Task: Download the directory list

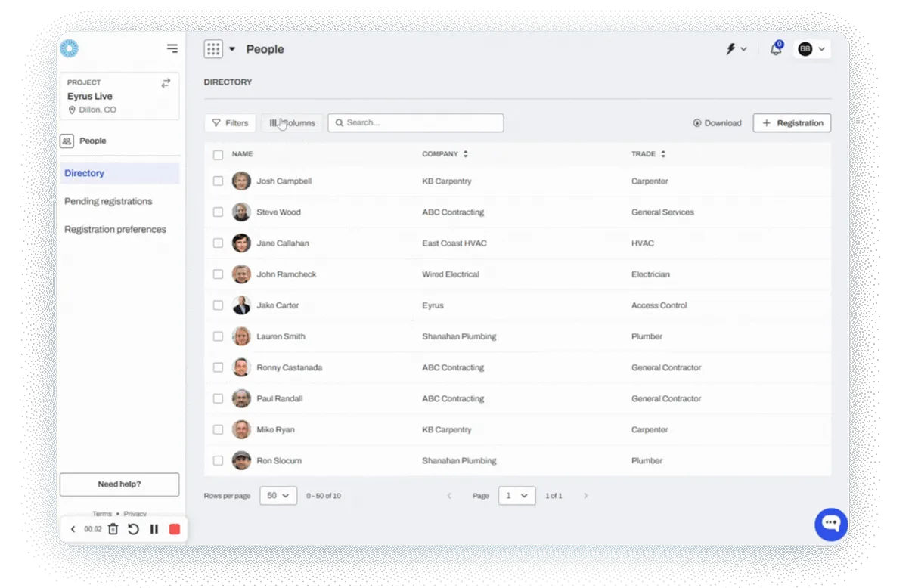Action: [x=716, y=122]
